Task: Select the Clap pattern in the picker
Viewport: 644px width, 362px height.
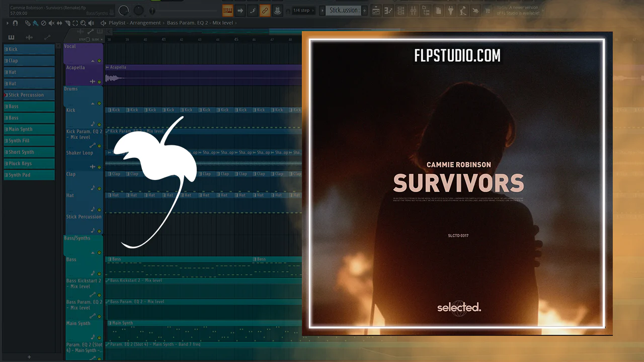Action: (x=29, y=61)
